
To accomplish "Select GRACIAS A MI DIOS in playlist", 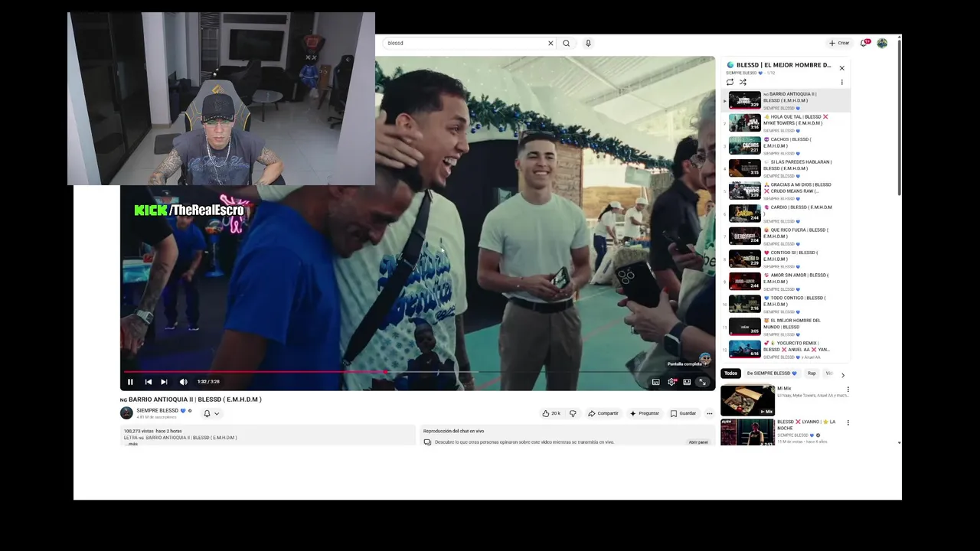I will 786,191.
